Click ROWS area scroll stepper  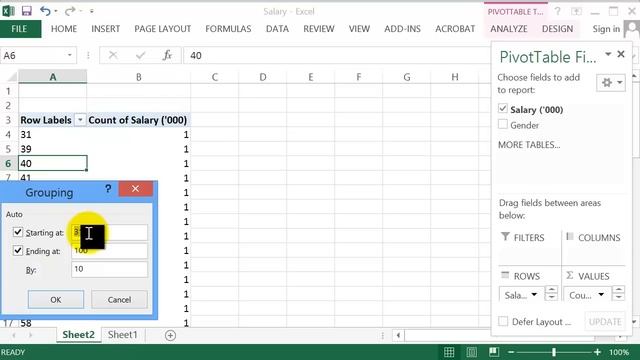pos(551,293)
